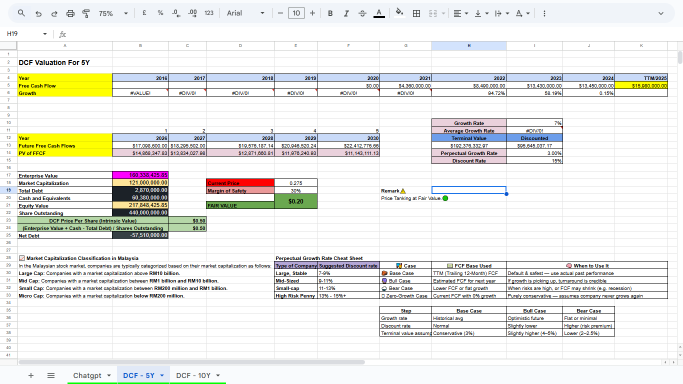
Task: Increase font size with plus button
Action: coord(312,13)
